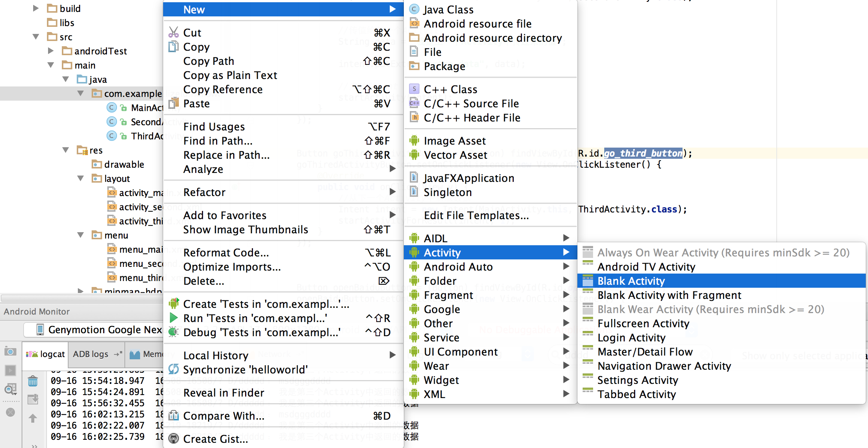
Task: Click the terminate application icon
Action: [10, 412]
